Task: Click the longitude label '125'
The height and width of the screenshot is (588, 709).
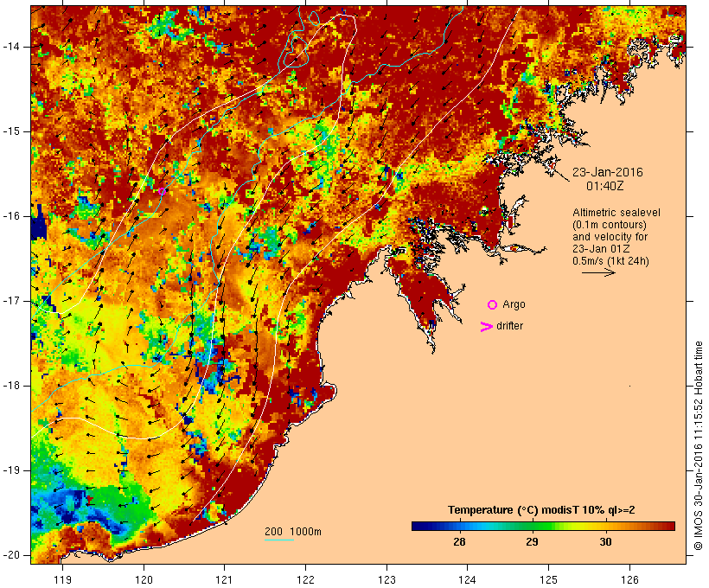Action: coord(548,580)
